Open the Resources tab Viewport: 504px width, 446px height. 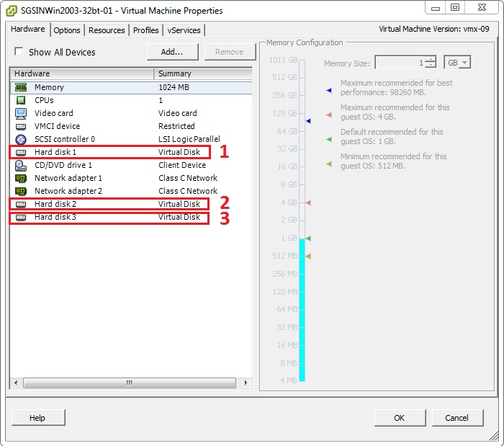point(107,30)
